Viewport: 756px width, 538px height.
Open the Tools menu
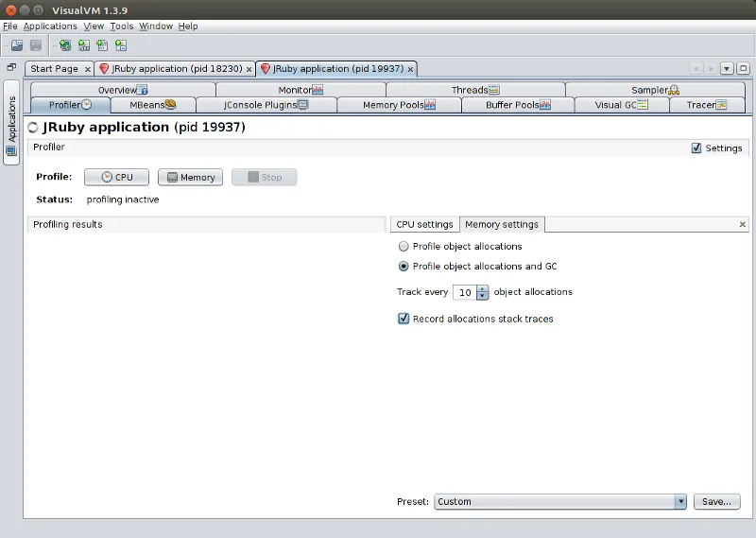click(x=122, y=26)
